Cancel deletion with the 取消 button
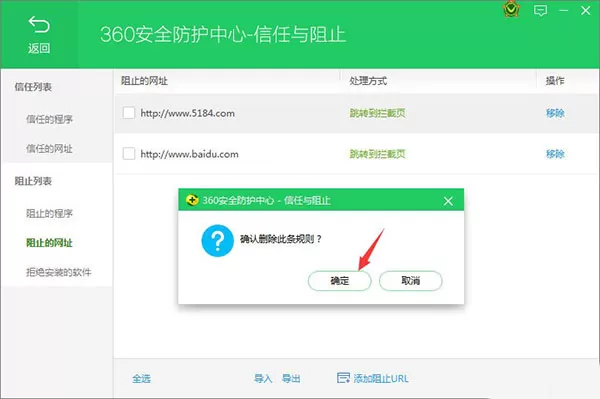Screen dimensions: 600x399 [x=411, y=281]
